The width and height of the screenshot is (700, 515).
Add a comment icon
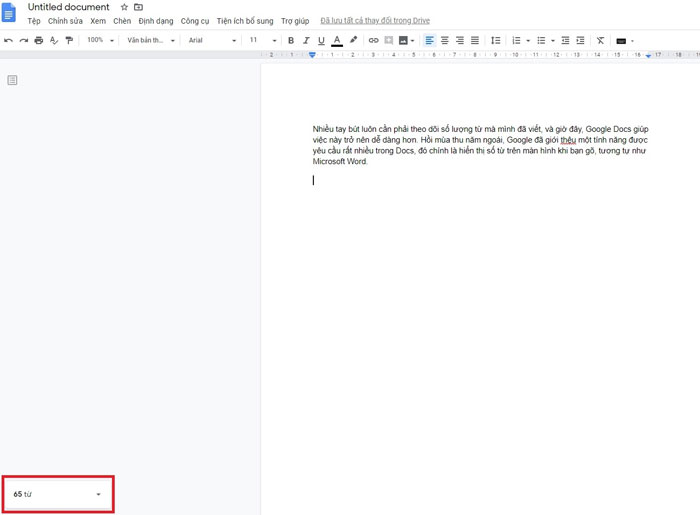[389, 41]
